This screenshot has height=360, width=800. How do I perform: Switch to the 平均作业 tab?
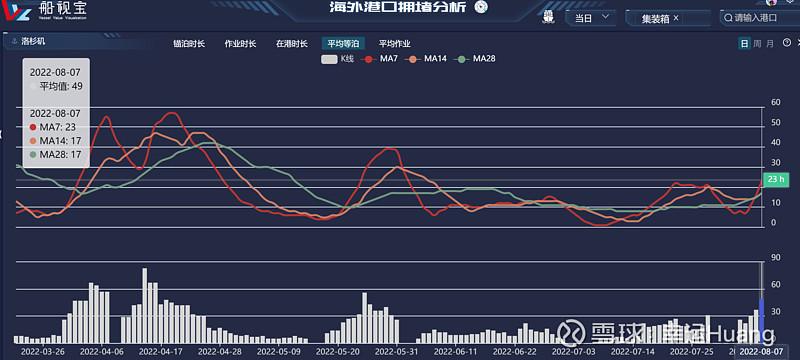pos(394,44)
